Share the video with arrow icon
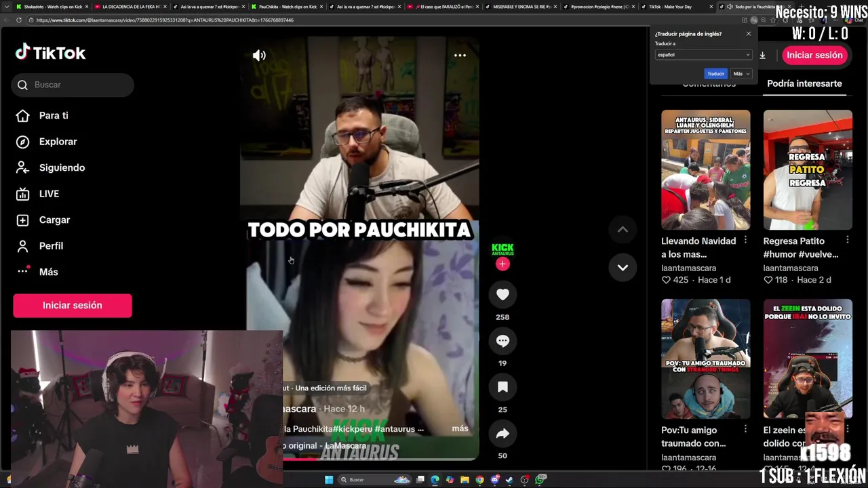The width and height of the screenshot is (868, 488). tap(502, 434)
